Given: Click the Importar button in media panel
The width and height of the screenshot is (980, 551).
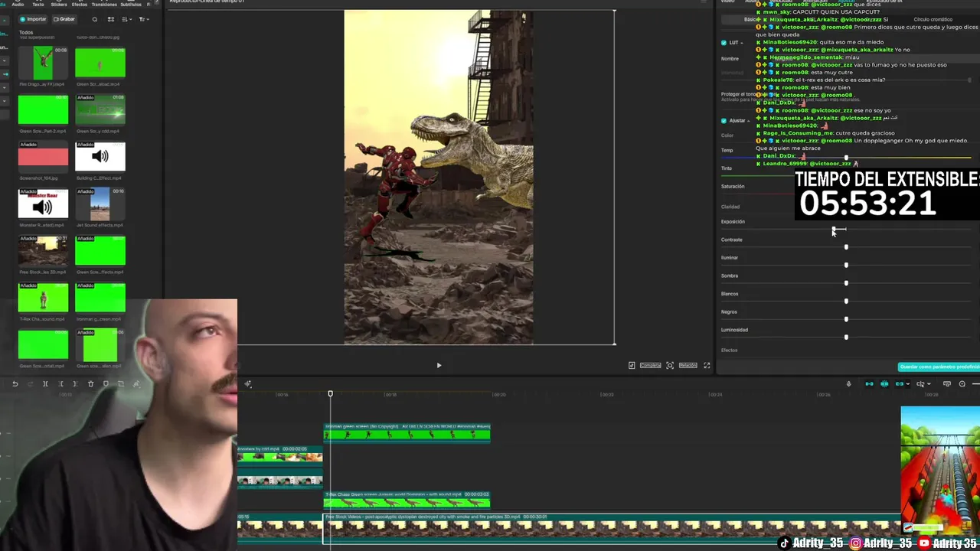Looking at the screenshot, I should coord(33,19).
